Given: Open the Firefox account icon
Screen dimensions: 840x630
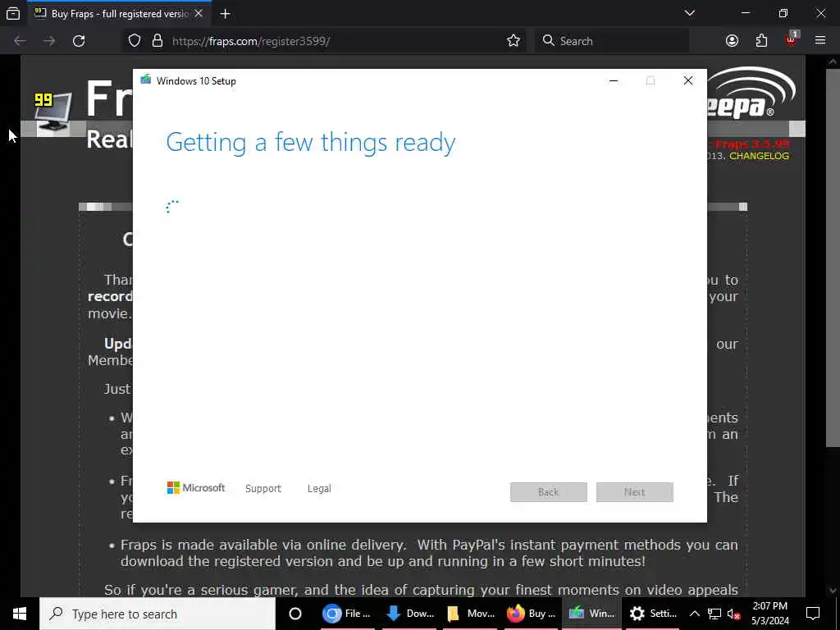Looking at the screenshot, I should (732, 41).
